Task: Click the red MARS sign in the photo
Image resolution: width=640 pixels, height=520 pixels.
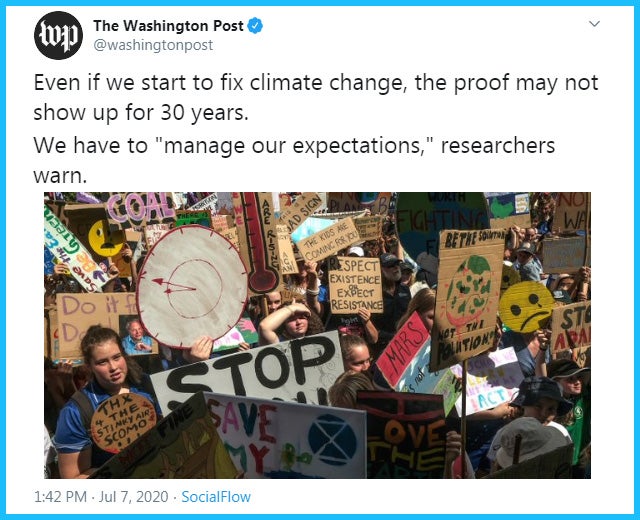Action: [403, 347]
